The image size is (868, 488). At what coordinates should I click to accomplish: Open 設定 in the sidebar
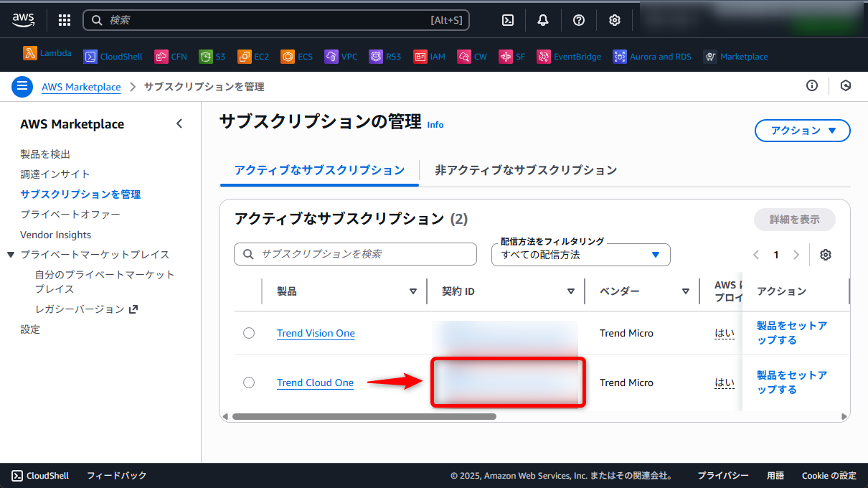30,329
